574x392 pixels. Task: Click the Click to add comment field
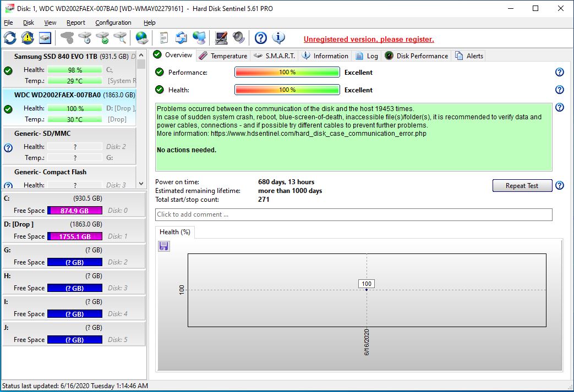(x=354, y=214)
